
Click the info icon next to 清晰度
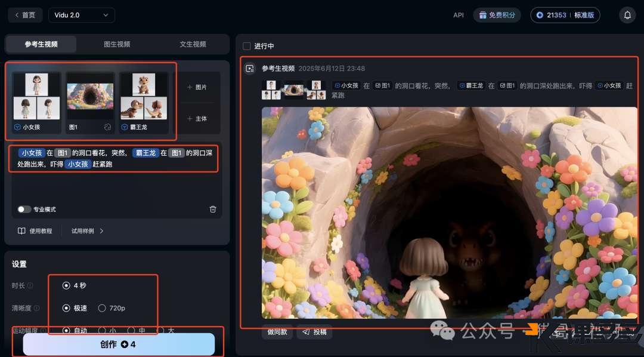pos(37,309)
